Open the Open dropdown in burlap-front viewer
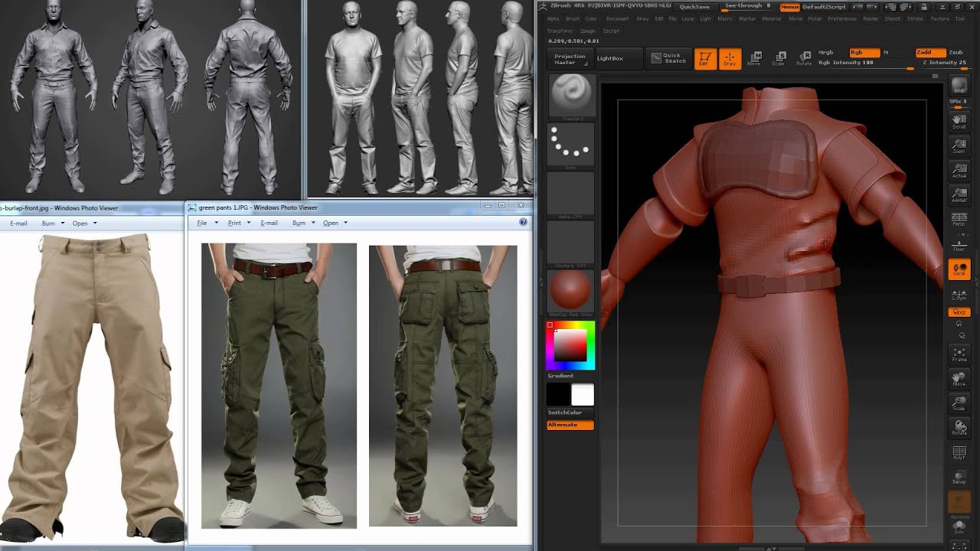Image resolution: width=980 pixels, height=551 pixels. (x=84, y=223)
